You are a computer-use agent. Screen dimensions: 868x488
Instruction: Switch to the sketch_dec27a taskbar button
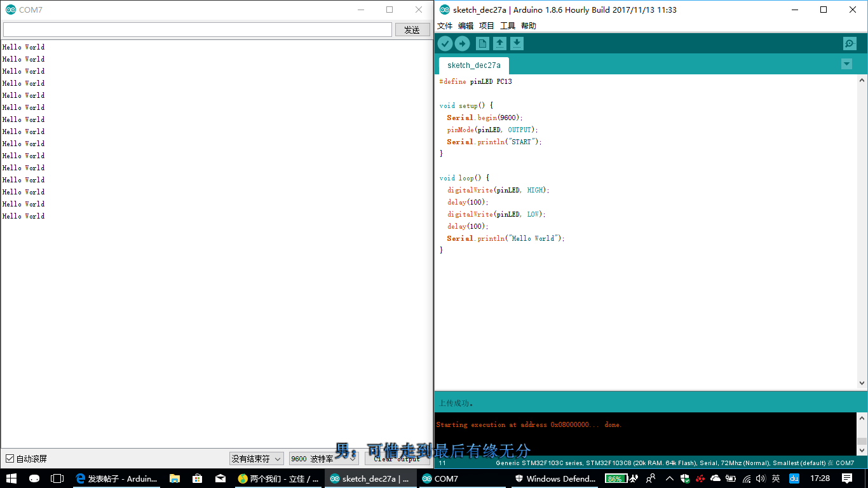tap(370, 478)
